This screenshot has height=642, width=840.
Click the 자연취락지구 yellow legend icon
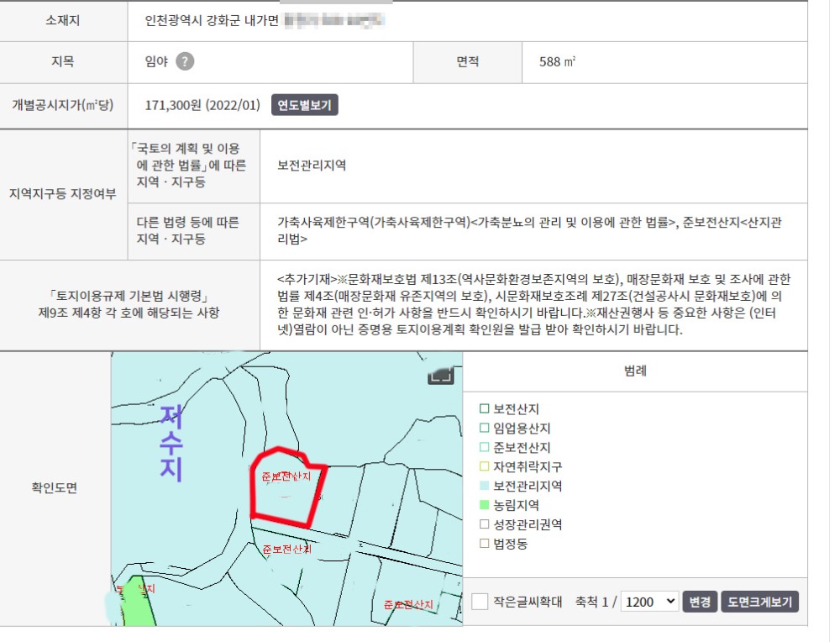tap(484, 467)
